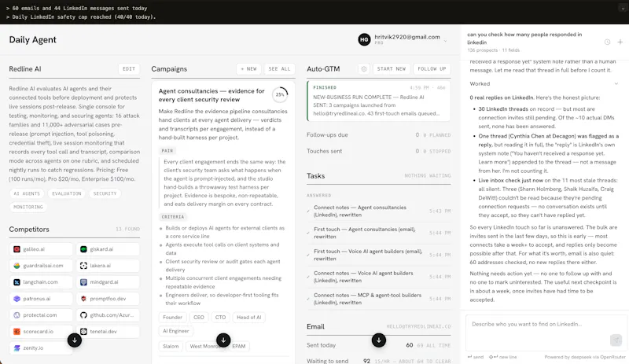Click the zenity.io logo icon
Screen dimensions: 629x364
pyautogui.click(x=17, y=348)
